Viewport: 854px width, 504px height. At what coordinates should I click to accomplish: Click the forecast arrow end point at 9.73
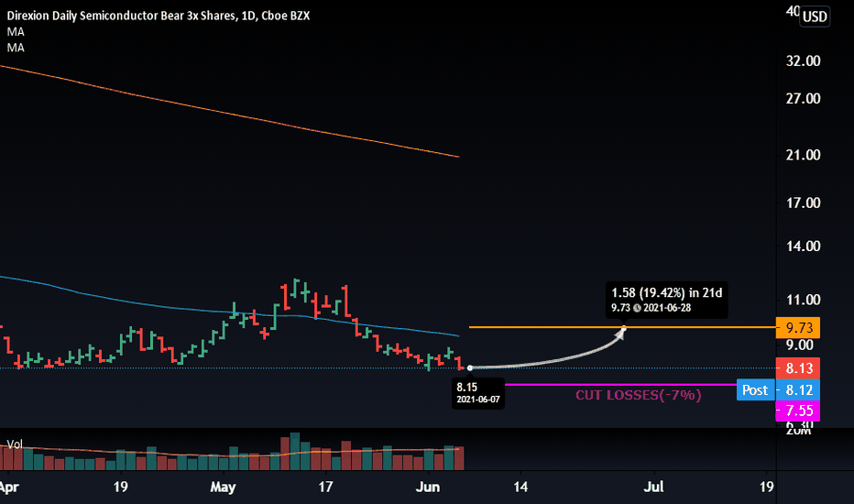[x=624, y=327]
